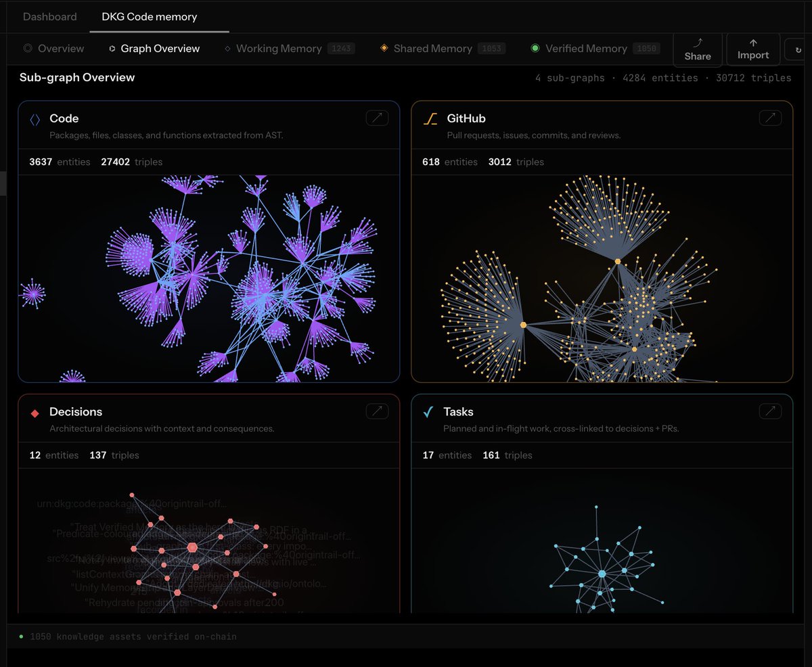Click '27402 triples' in Code card
The width and height of the screenshot is (812, 667).
131,162
